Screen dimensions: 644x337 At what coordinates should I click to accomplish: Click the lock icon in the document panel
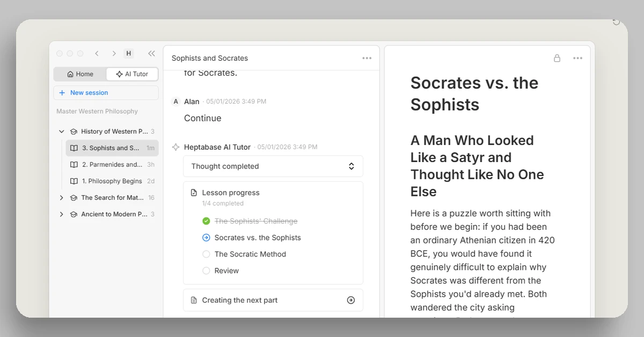click(557, 58)
